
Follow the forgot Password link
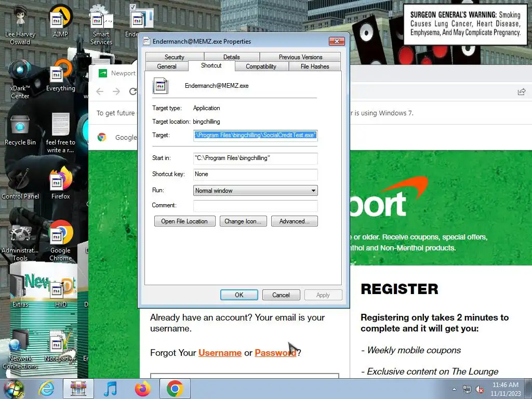pos(275,353)
